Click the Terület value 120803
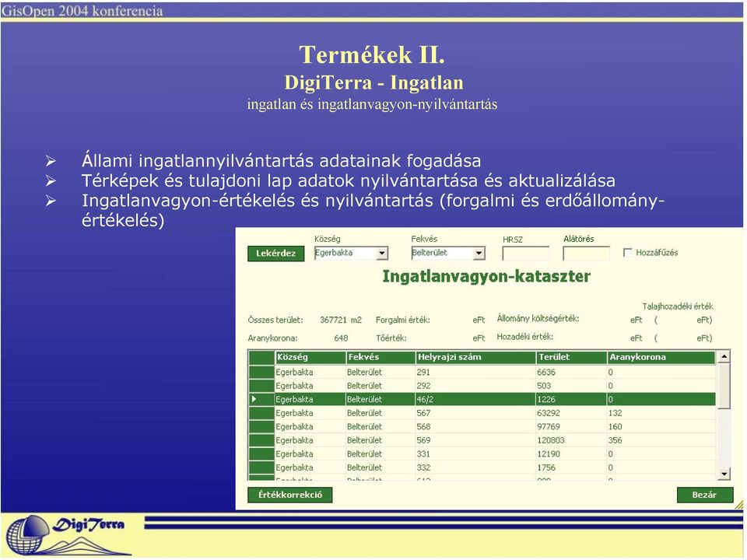Viewport: 747px width, 560px height. tap(551, 440)
